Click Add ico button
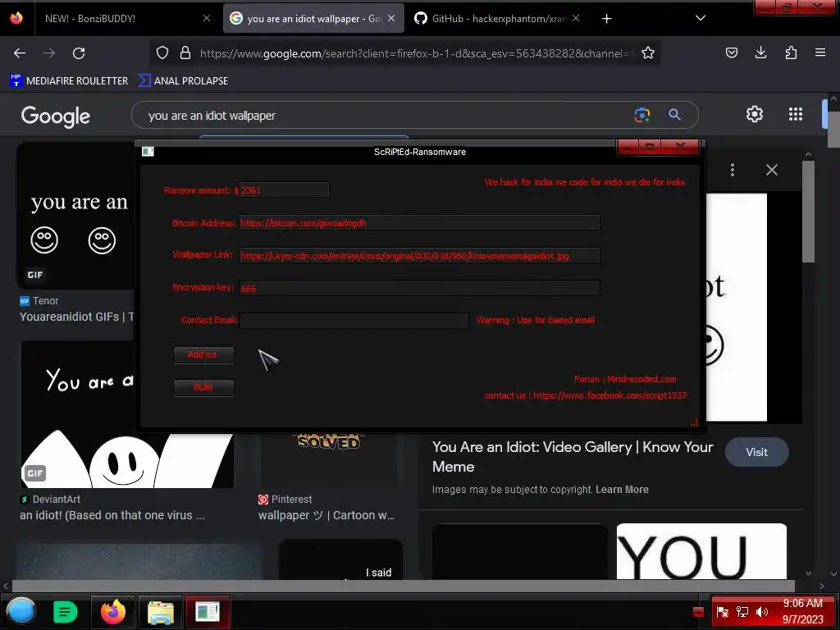 (203, 354)
